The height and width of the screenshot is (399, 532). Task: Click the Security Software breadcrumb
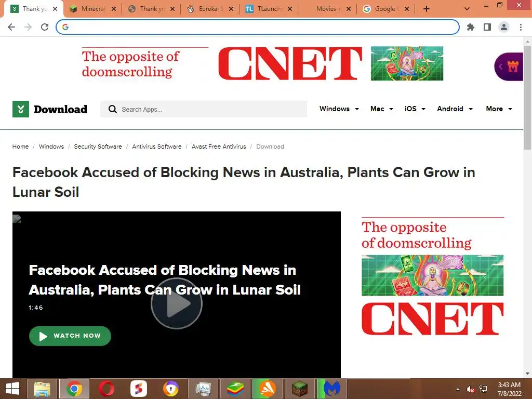click(98, 147)
